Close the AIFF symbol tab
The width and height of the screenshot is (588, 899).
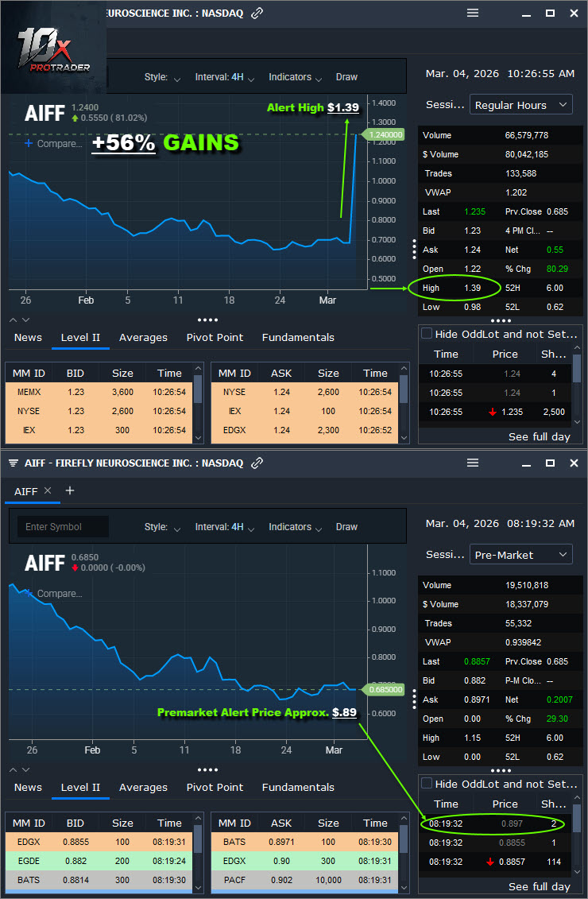coord(48,491)
